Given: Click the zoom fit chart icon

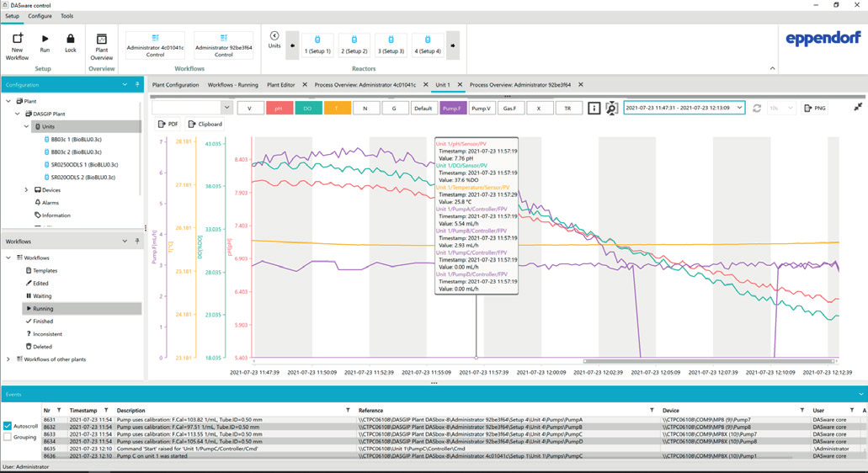Looking at the screenshot, I should click(611, 108).
